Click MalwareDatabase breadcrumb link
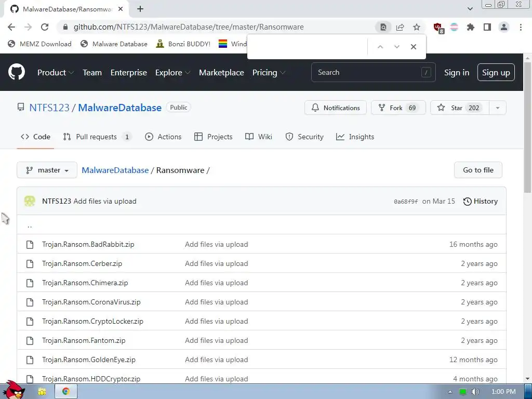Viewport: 532px width, 399px height. tap(115, 170)
